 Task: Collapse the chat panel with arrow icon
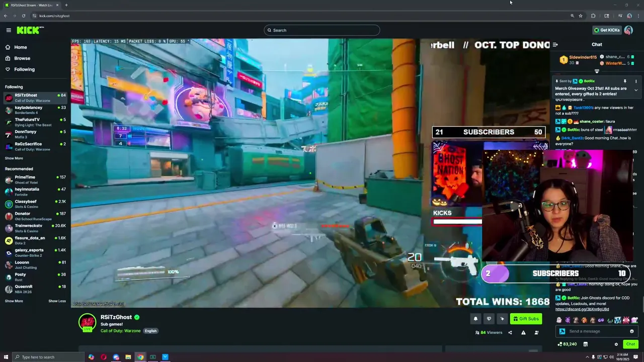click(555, 45)
